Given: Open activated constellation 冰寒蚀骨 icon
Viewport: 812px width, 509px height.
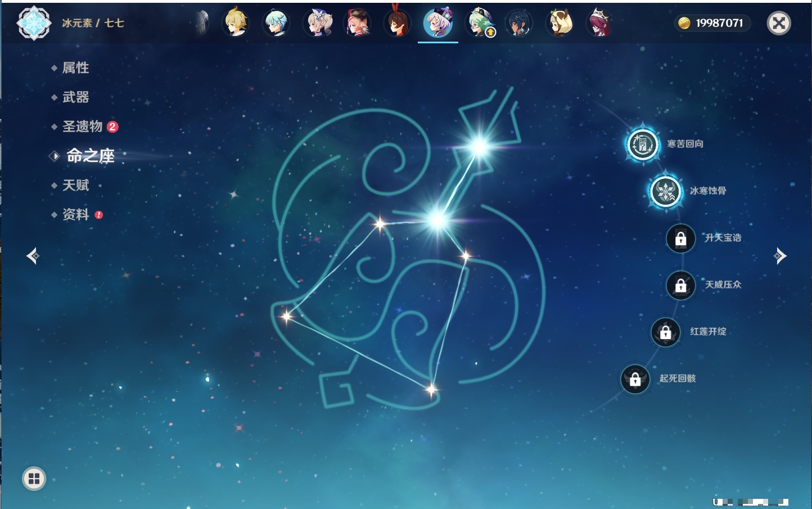Looking at the screenshot, I should (x=665, y=191).
